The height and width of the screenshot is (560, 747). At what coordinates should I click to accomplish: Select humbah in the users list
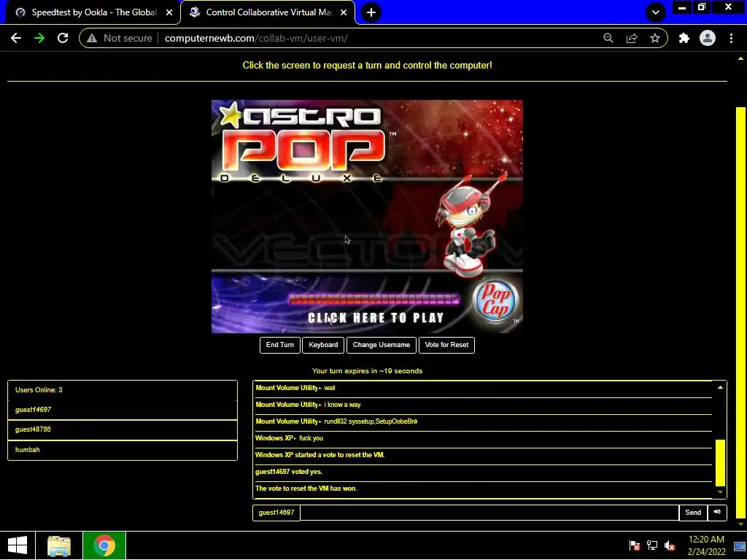tap(123, 449)
